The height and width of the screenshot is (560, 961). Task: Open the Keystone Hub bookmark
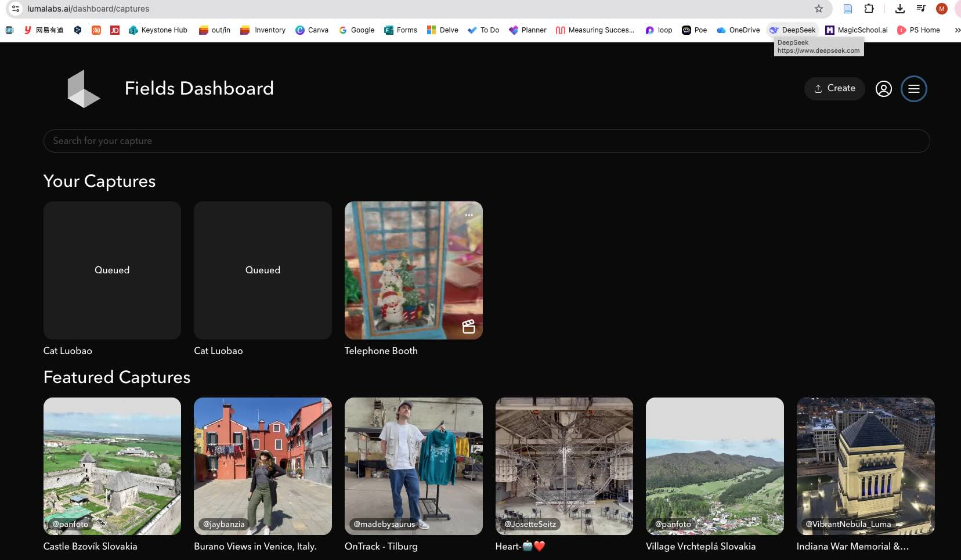(x=158, y=30)
